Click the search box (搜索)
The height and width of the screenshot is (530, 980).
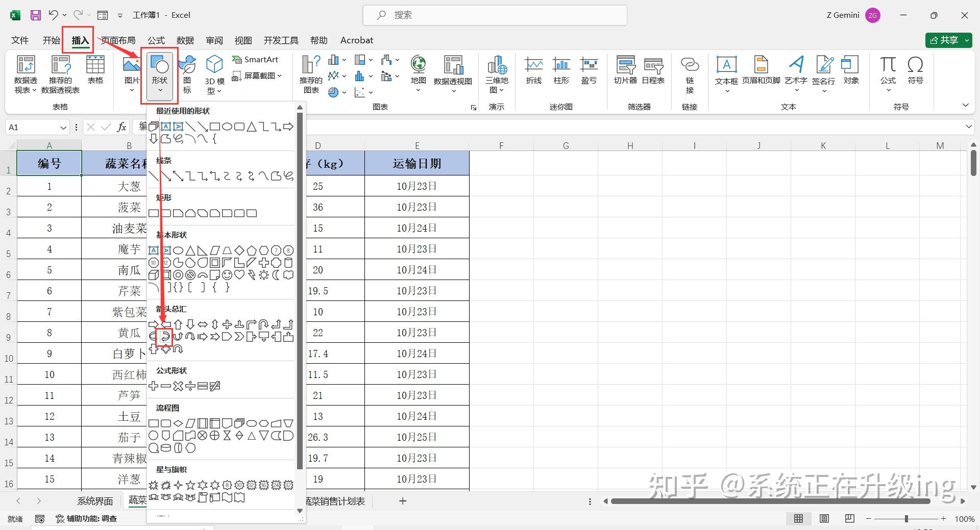pyautogui.click(x=495, y=15)
